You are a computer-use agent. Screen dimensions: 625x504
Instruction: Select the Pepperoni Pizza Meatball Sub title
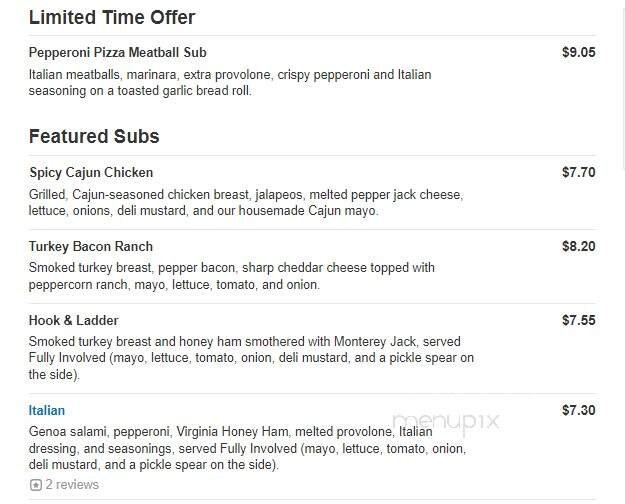(118, 53)
